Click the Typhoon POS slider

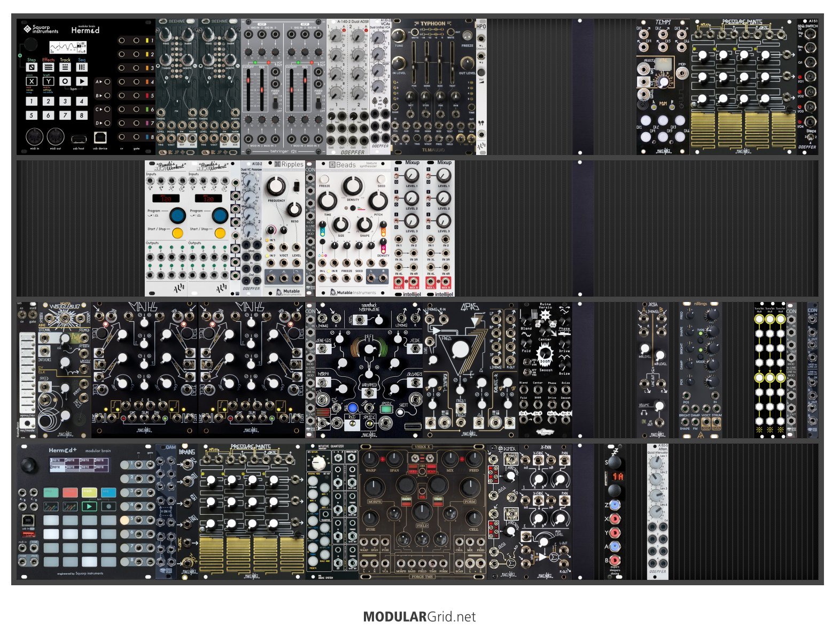point(415,61)
